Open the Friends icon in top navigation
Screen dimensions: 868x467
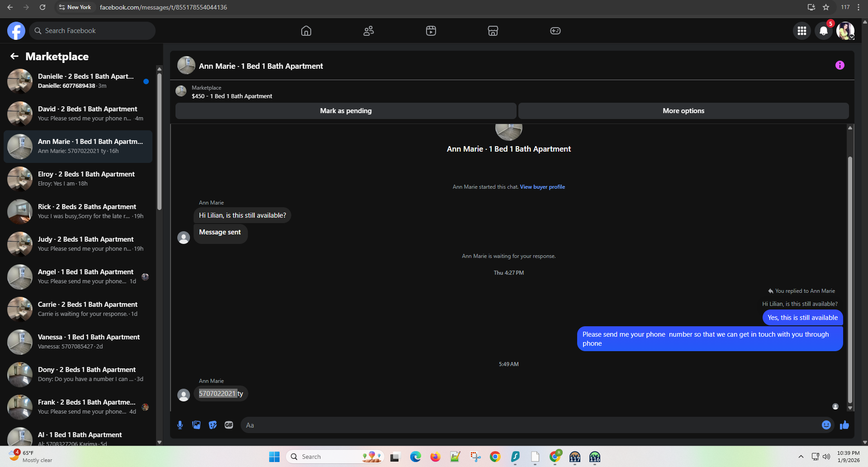click(369, 31)
